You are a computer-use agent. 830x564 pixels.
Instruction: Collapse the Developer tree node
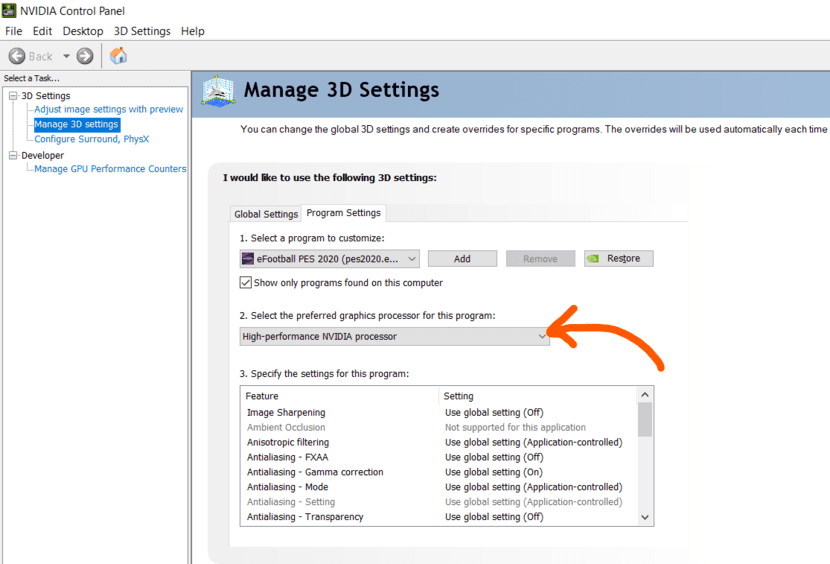click(13, 155)
